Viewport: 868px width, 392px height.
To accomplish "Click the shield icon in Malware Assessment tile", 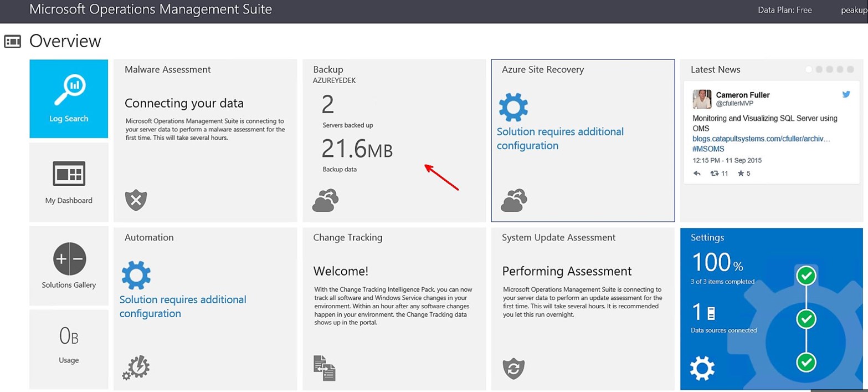I will [136, 200].
